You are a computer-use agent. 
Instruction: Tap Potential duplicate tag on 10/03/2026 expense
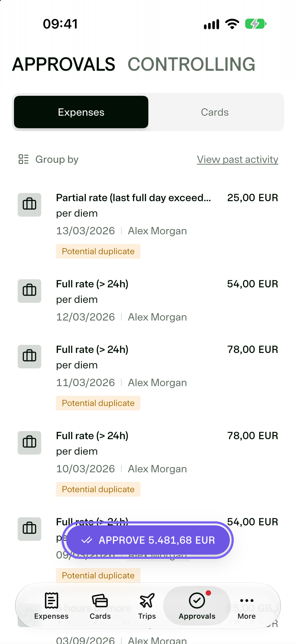coord(98,489)
